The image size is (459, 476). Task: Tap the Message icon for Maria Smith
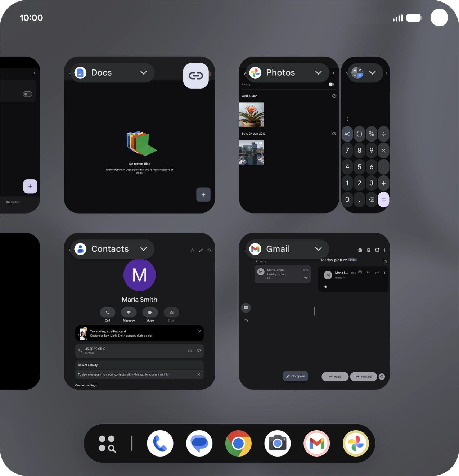click(129, 312)
